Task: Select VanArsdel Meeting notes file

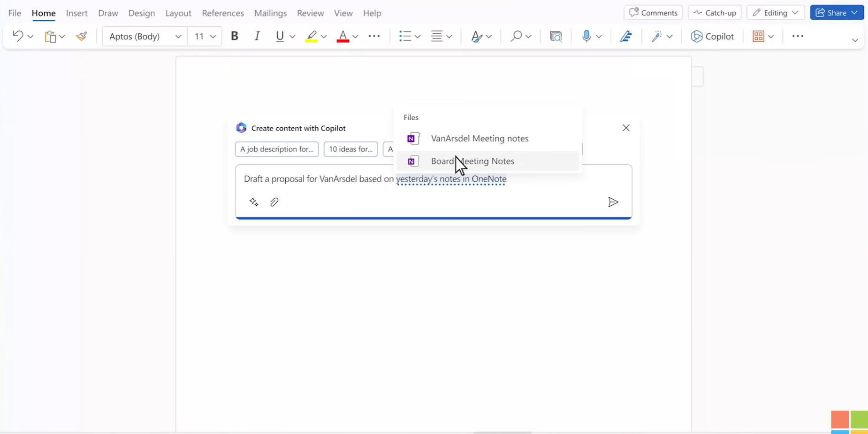Action: point(488,139)
